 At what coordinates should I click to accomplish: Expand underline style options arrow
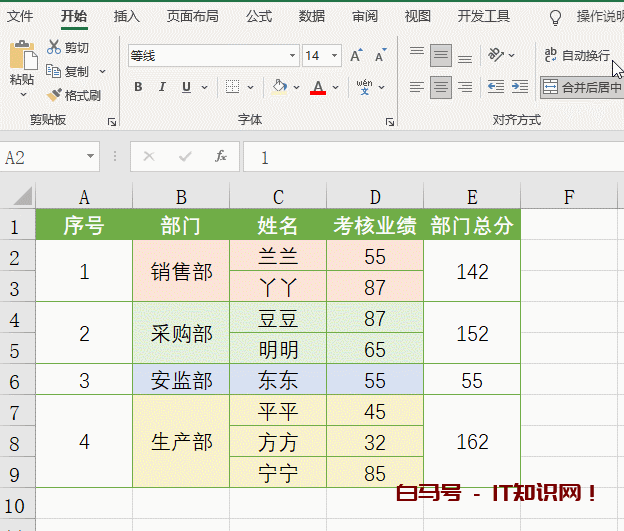(205, 87)
